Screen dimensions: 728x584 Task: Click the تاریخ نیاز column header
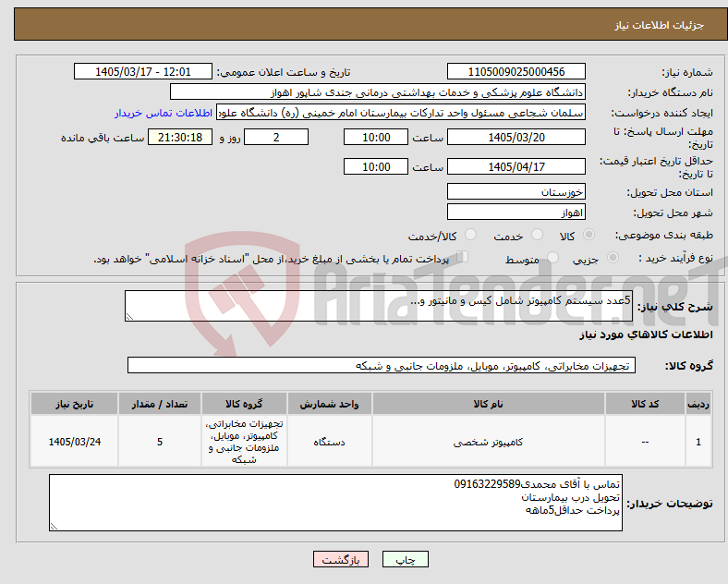click(x=74, y=404)
